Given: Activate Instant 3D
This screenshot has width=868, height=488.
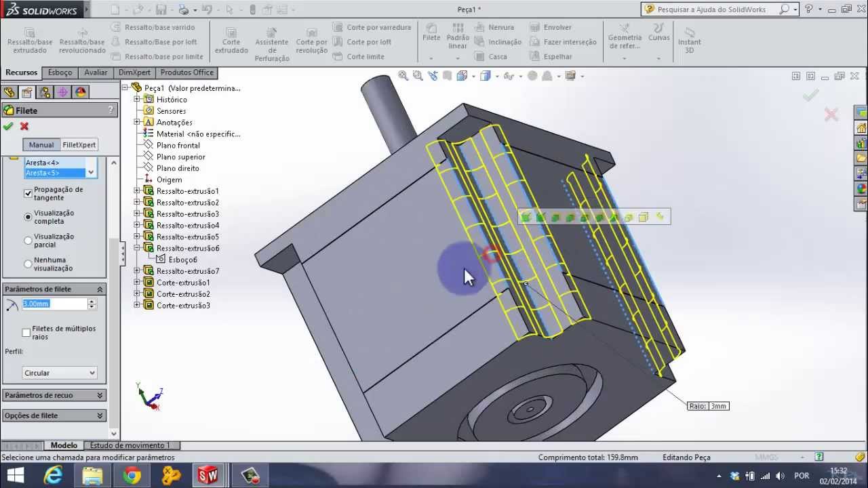Looking at the screenshot, I should pos(690,41).
